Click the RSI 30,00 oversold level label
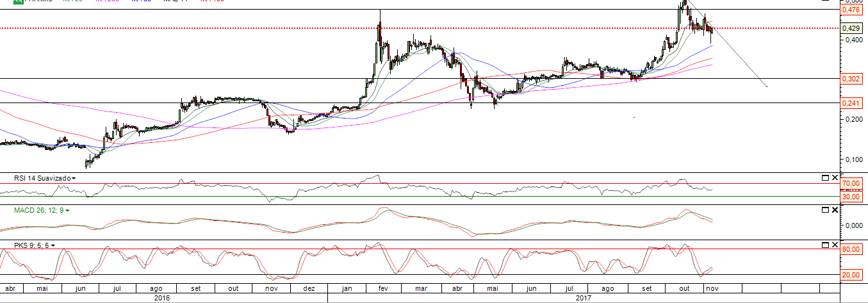This screenshot has height=303, width=868. pyautogui.click(x=851, y=197)
